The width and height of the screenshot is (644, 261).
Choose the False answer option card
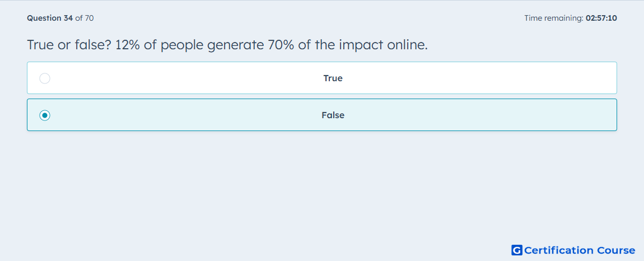pos(321,115)
